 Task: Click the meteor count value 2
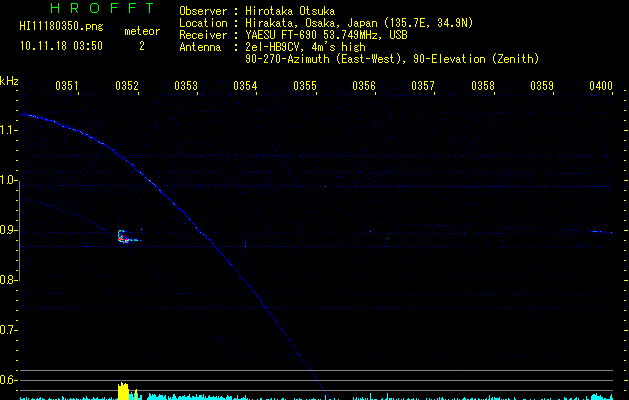tap(142, 46)
